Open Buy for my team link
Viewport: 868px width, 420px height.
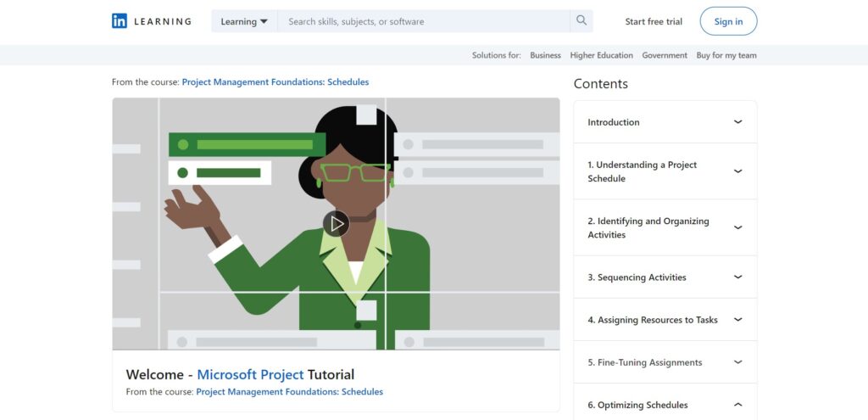click(x=726, y=55)
